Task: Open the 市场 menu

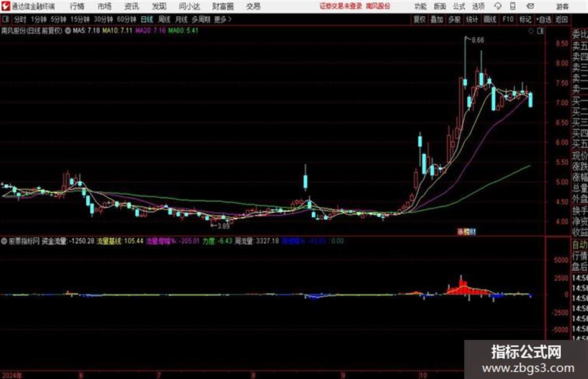Action: pos(105,6)
